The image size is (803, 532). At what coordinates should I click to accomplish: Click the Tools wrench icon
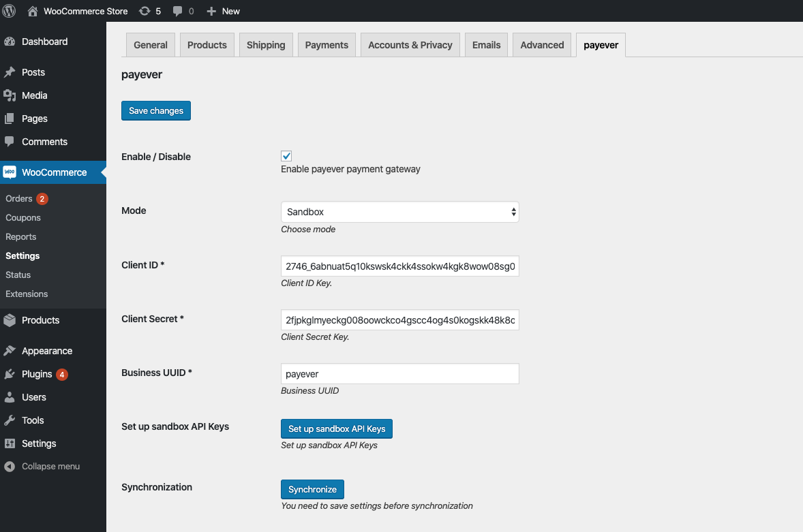(10, 420)
